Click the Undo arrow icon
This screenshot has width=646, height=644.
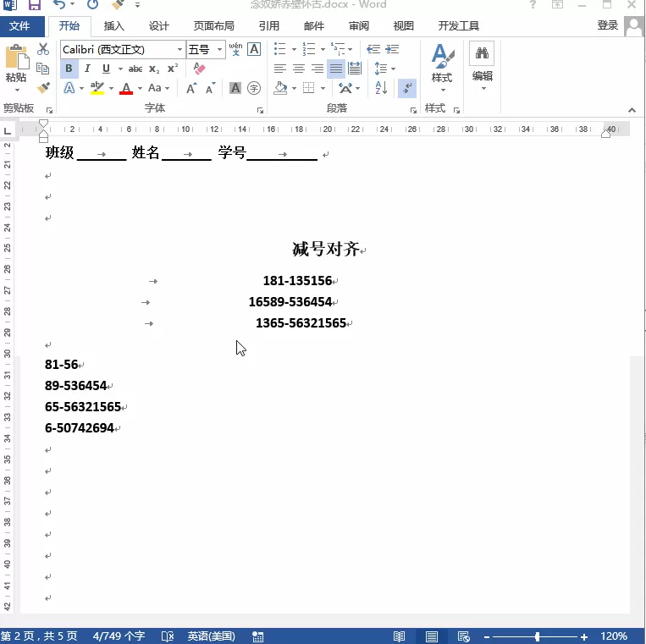click(59, 5)
